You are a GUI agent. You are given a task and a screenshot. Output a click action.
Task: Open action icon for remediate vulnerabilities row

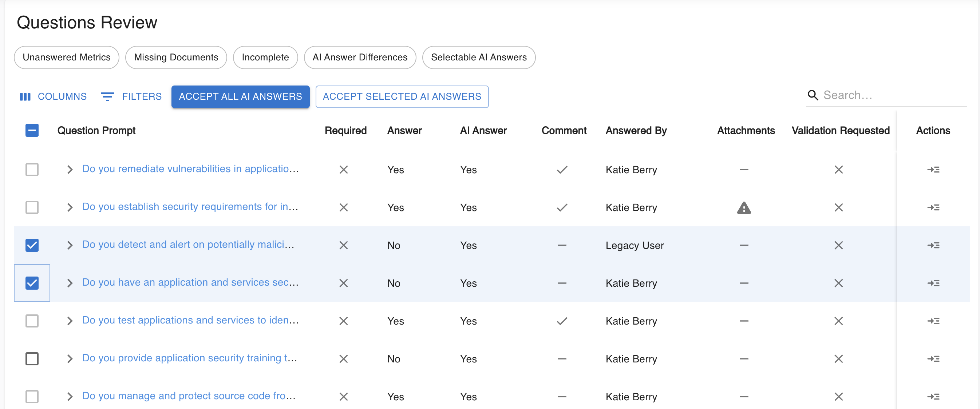tap(933, 170)
